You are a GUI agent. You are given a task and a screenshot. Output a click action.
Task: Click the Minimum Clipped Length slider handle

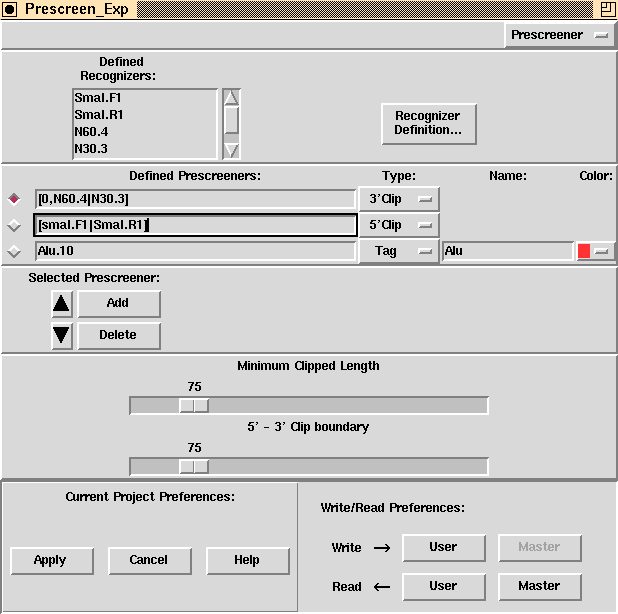click(x=193, y=405)
